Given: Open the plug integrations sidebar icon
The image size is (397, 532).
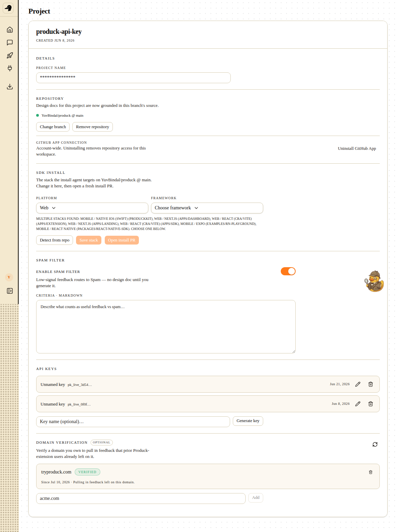Looking at the screenshot, I should [10, 68].
